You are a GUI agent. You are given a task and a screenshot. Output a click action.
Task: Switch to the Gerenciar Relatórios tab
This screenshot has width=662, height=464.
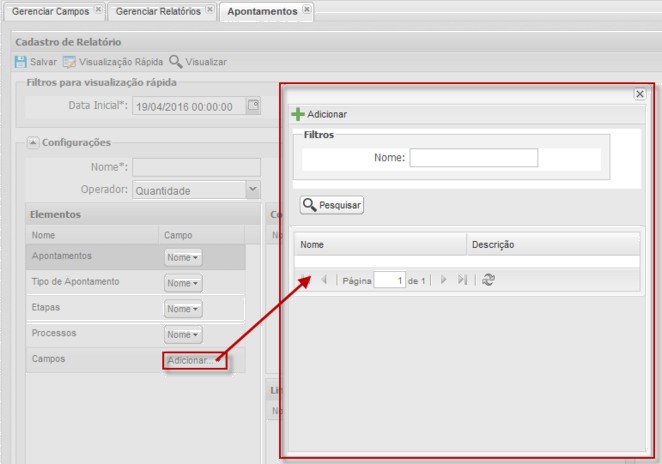point(158,11)
